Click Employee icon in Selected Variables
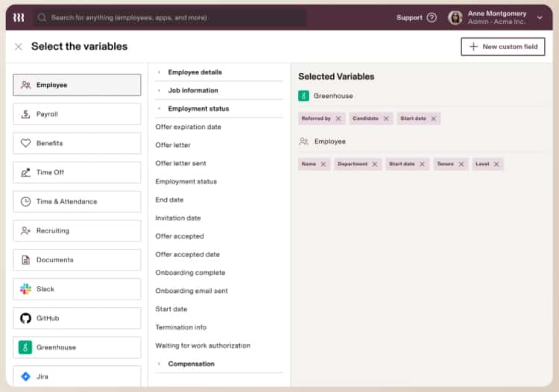This screenshot has height=392, width=559. (x=304, y=142)
